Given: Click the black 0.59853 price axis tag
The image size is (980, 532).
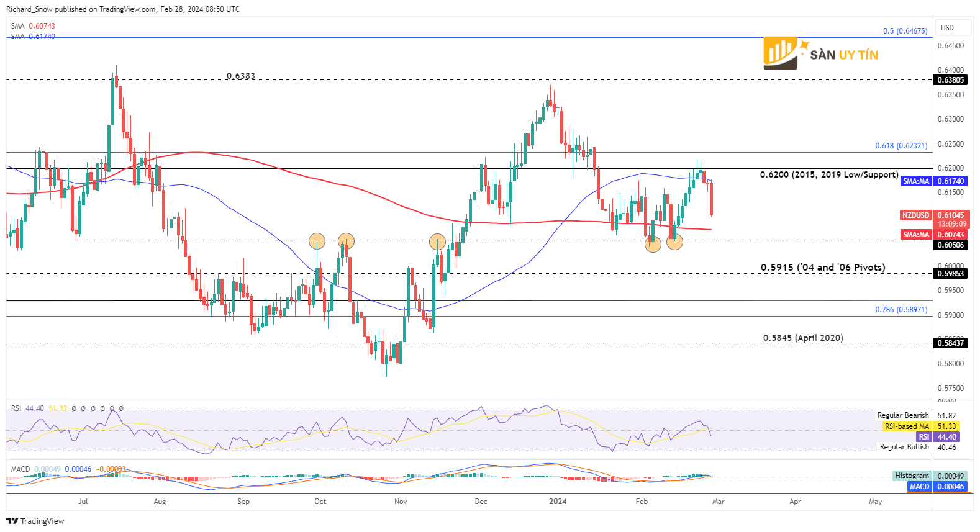Looking at the screenshot, I should click(950, 273).
